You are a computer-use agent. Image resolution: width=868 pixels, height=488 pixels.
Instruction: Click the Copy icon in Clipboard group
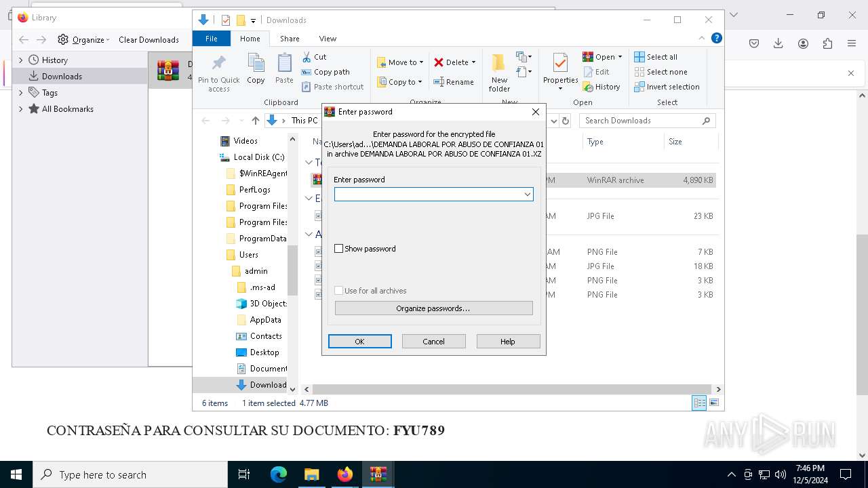tap(256, 64)
